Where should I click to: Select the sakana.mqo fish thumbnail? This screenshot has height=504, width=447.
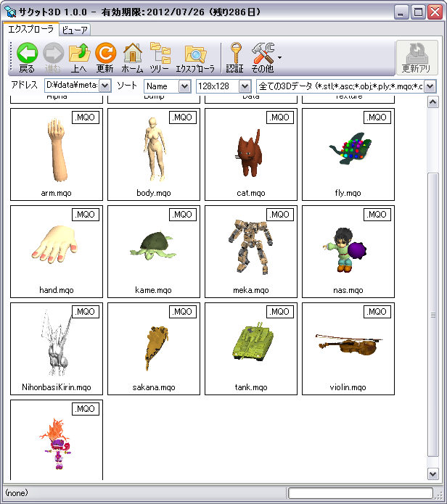click(x=154, y=349)
